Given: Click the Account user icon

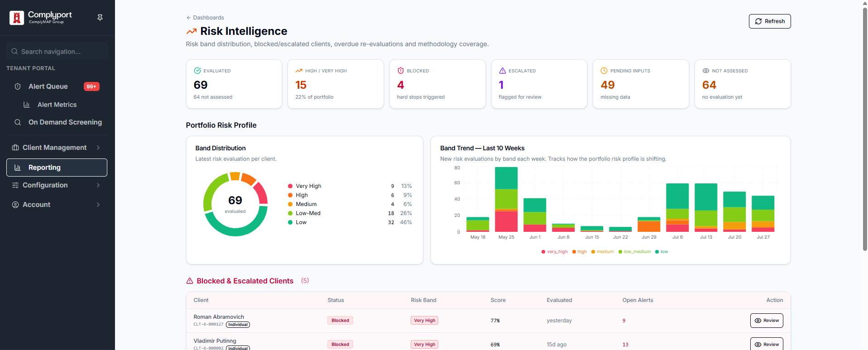Looking at the screenshot, I should tap(15, 205).
